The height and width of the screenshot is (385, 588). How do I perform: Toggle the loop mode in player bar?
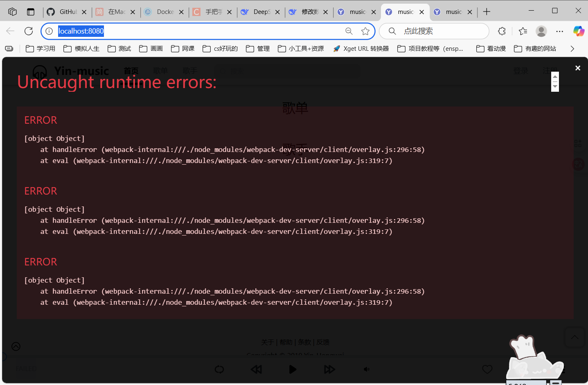(x=219, y=369)
